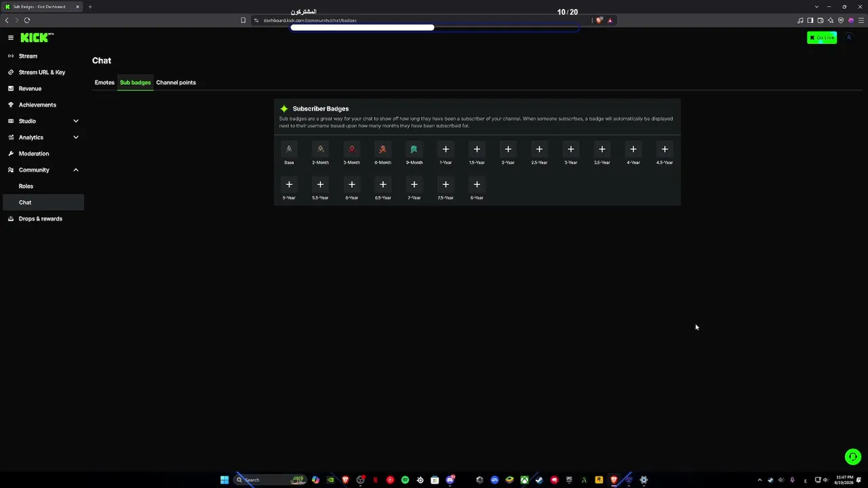Open the Brave VPN shield icon

[x=841, y=20]
